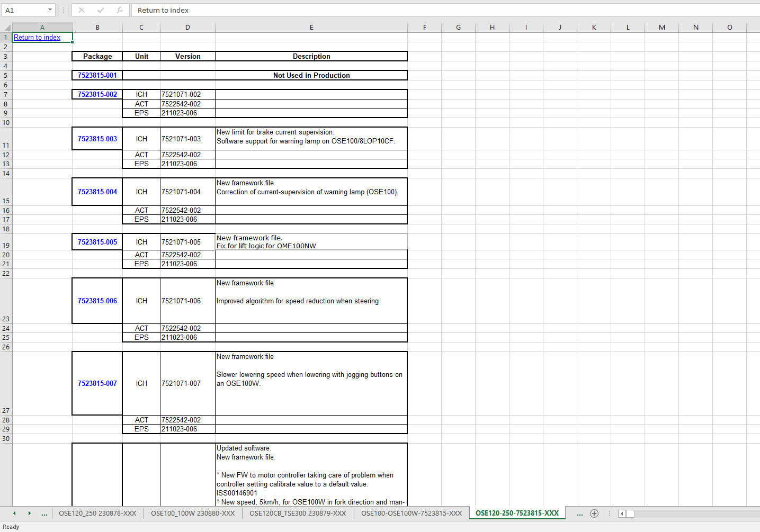Click the horizontal scrollbar left arrow
760x532 pixels.
click(x=622, y=513)
